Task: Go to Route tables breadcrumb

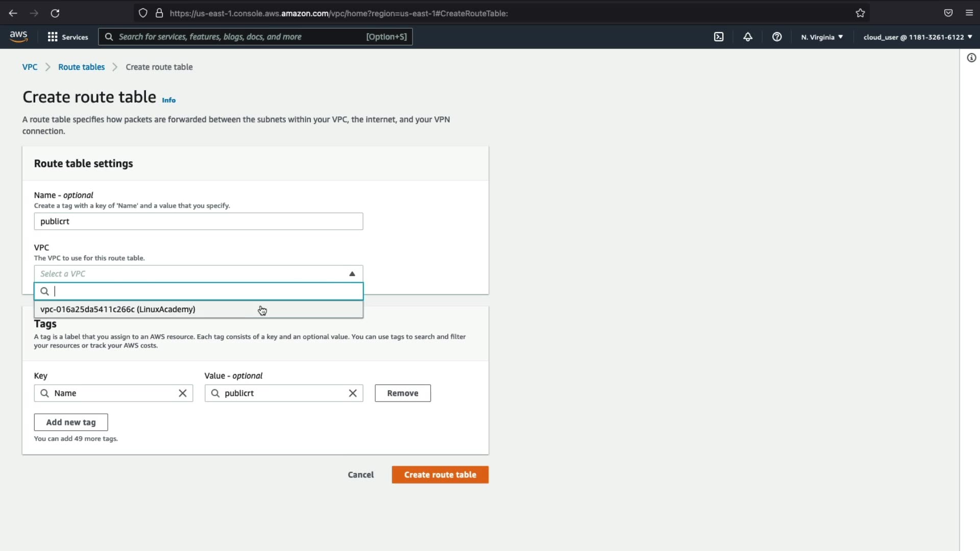Action: (81, 67)
